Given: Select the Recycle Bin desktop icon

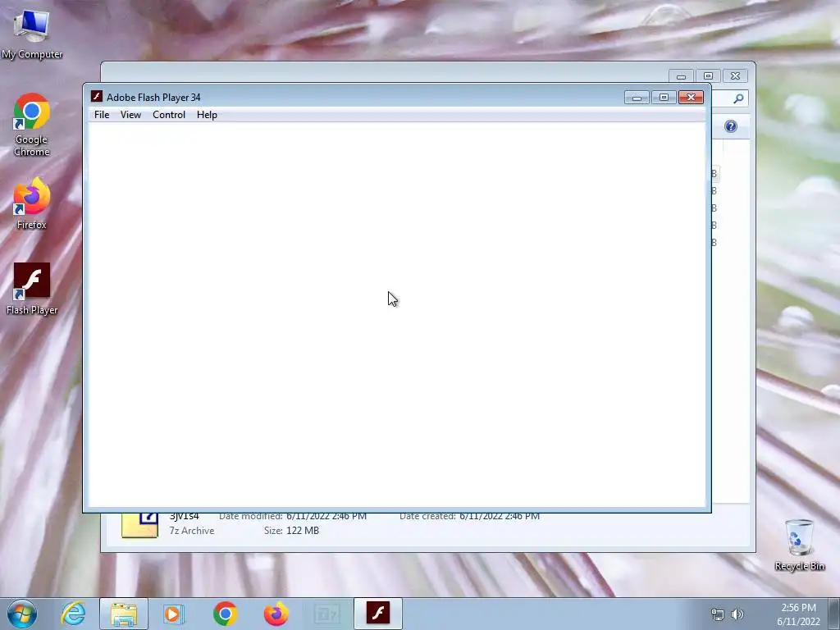Looking at the screenshot, I should click(x=799, y=545).
